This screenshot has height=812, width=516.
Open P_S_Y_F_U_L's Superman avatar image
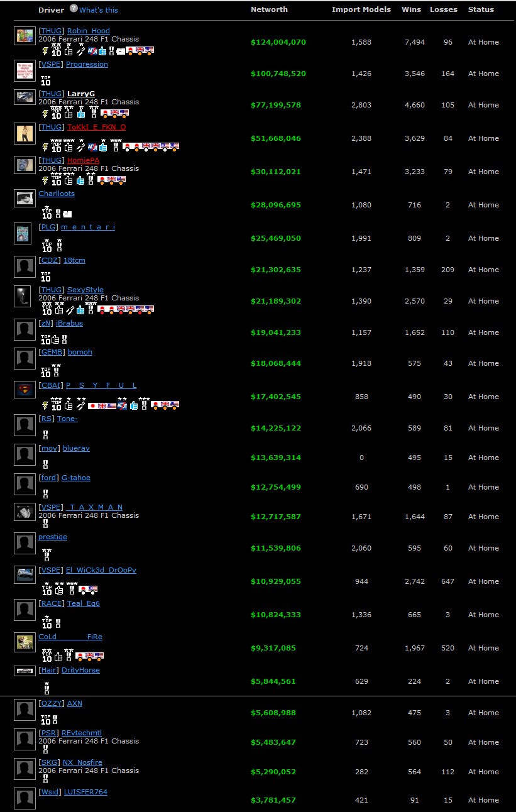click(25, 390)
